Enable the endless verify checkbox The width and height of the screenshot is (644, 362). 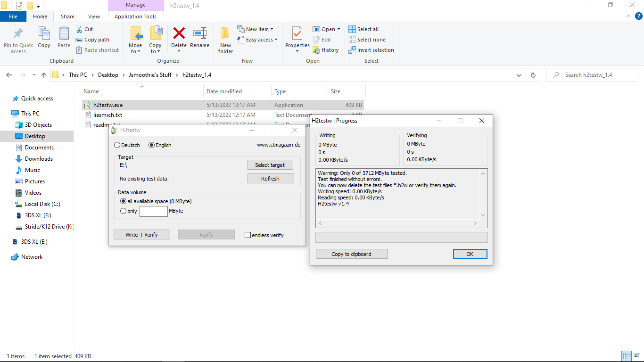pyautogui.click(x=248, y=235)
